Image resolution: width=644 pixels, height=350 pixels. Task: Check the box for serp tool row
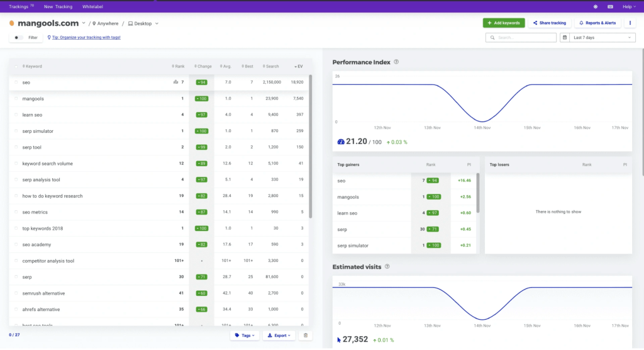pyautogui.click(x=16, y=147)
